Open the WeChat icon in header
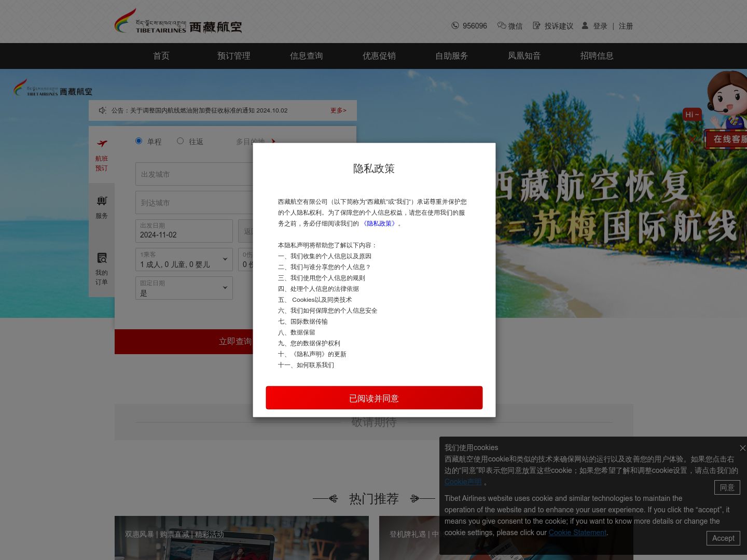747x560 pixels. coord(502,25)
